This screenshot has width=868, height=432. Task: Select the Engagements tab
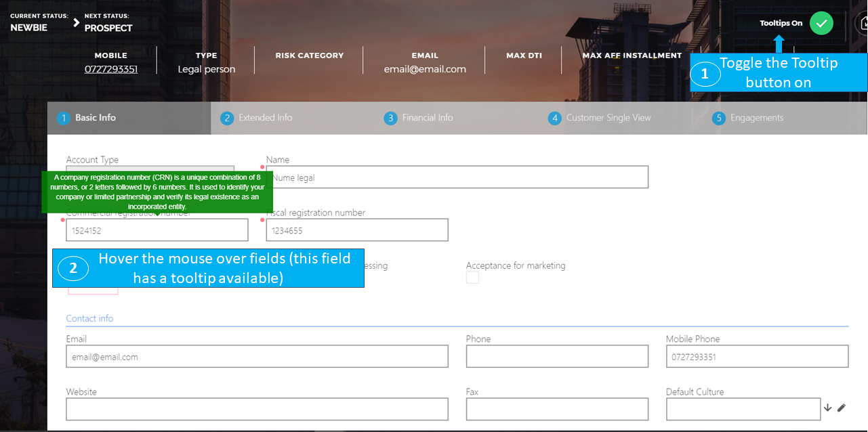[x=756, y=118]
